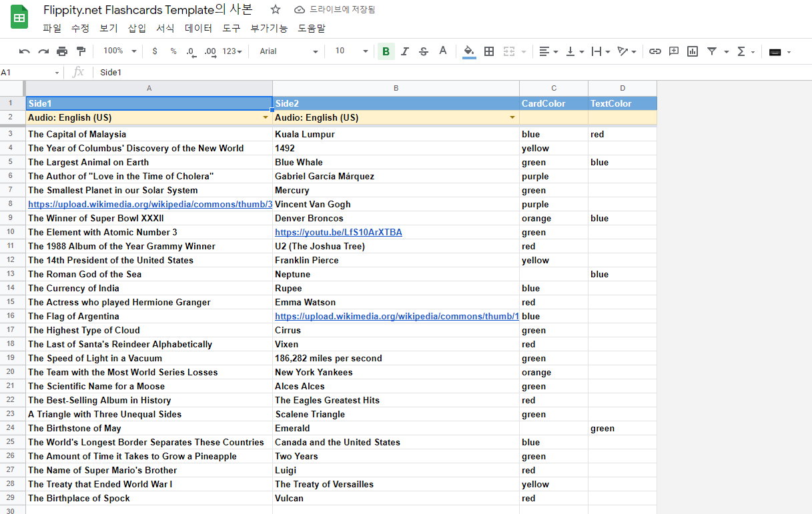Open the 삽입 menu

(137, 28)
